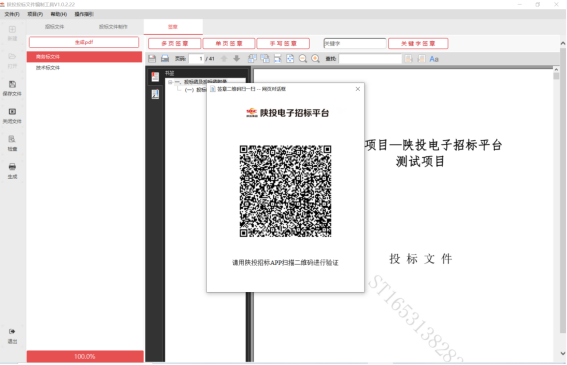
Task: Click the zoom-out magnifier in the PDF toolbar
Action: coord(303,59)
